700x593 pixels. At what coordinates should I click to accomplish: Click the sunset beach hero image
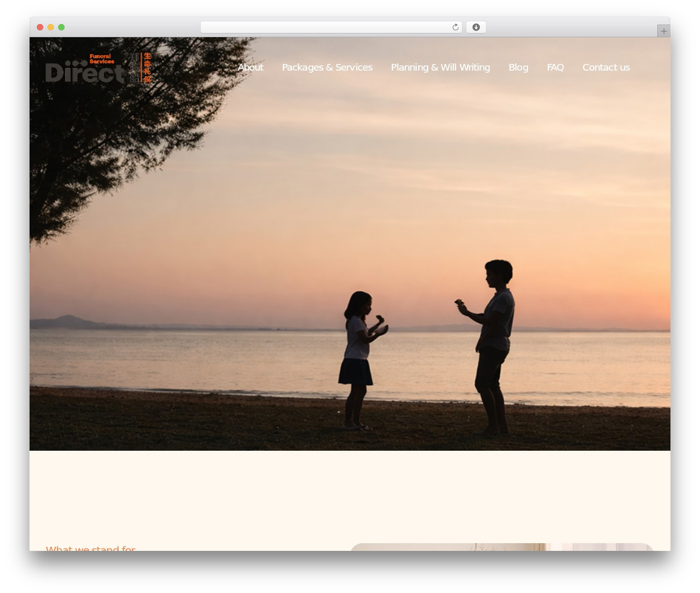pos(350,244)
